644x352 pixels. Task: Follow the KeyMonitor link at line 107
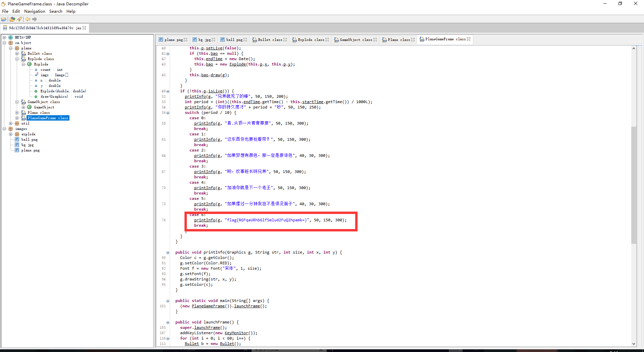[x=236, y=333]
